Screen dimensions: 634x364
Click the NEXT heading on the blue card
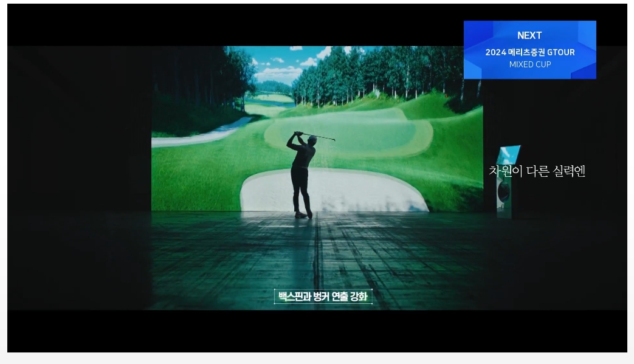point(529,36)
